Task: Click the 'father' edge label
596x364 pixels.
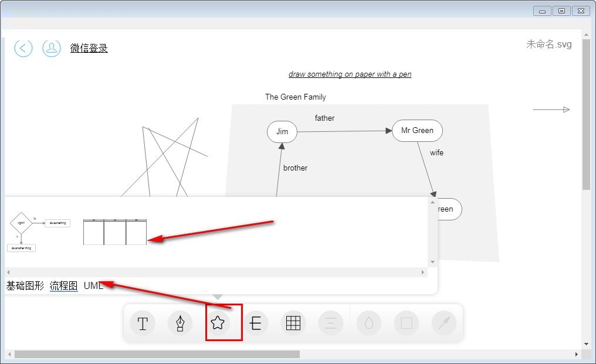Action: click(324, 118)
